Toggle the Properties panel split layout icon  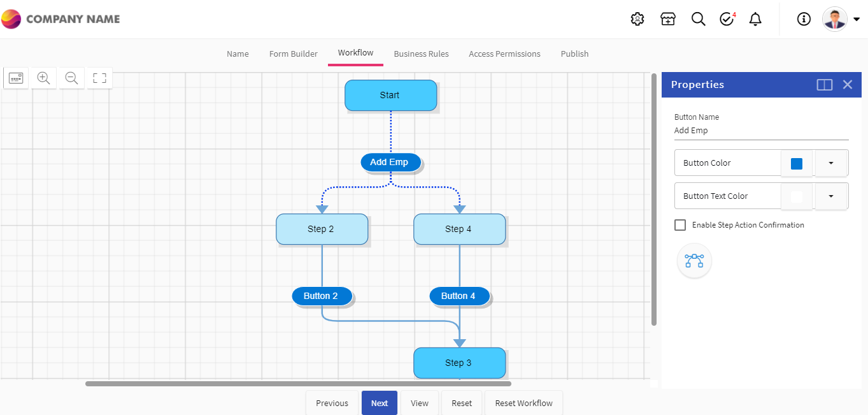click(x=825, y=85)
